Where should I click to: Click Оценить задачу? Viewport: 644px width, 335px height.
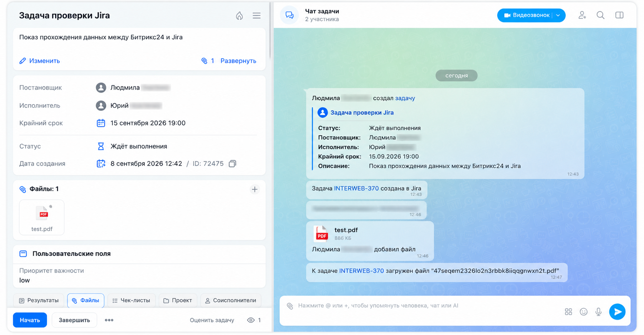point(212,320)
